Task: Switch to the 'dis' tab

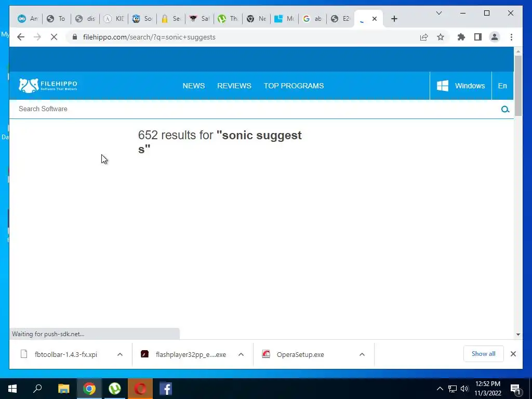Action: click(85, 19)
